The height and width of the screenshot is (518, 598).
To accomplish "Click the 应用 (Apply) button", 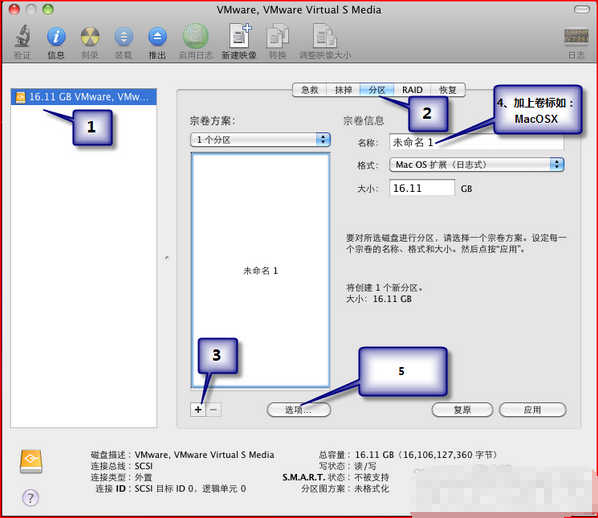I will coord(532,410).
